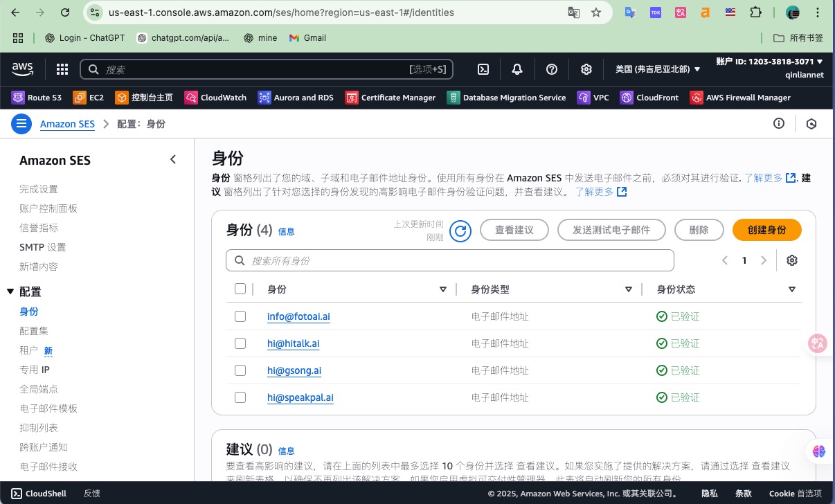Image resolution: width=835 pixels, height=504 pixels.
Task: Click the 创建身份 button
Action: pyautogui.click(x=767, y=230)
